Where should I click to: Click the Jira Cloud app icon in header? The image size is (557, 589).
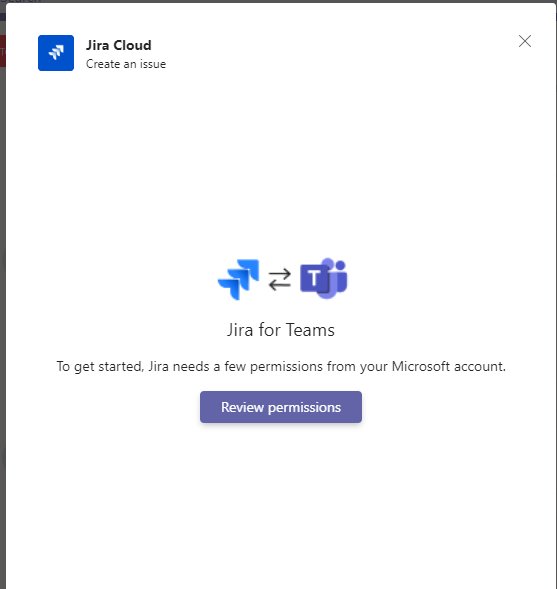56,53
